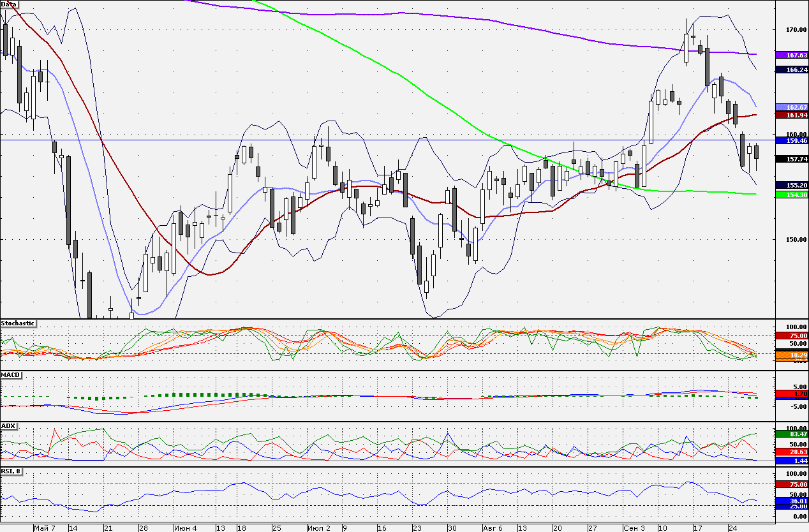Click the "Сен 3" date label

click(x=634, y=528)
